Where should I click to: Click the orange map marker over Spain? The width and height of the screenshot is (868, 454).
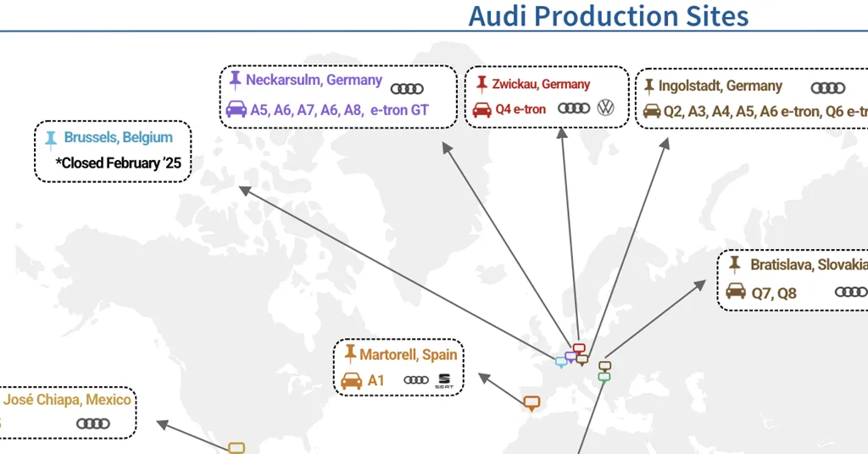pos(532,403)
